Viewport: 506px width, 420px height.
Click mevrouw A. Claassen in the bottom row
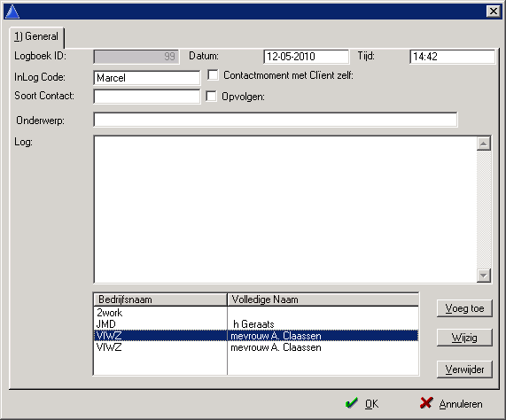pyautogui.click(x=276, y=347)
